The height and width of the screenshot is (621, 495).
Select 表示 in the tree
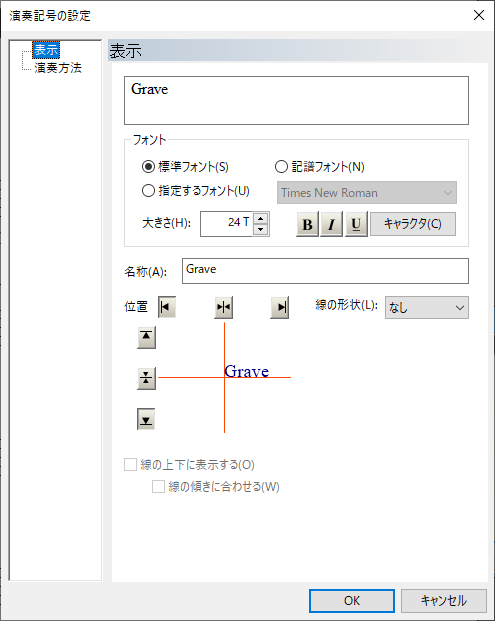46,50
